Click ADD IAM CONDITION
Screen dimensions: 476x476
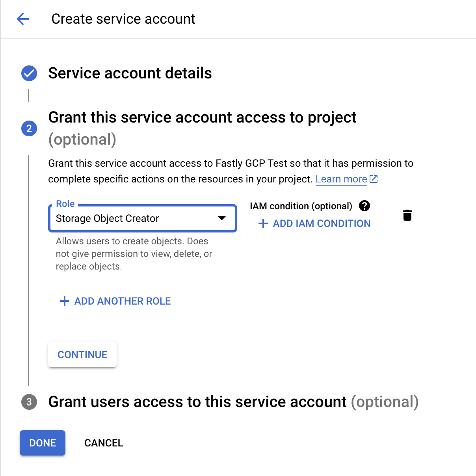click(321, 223)
